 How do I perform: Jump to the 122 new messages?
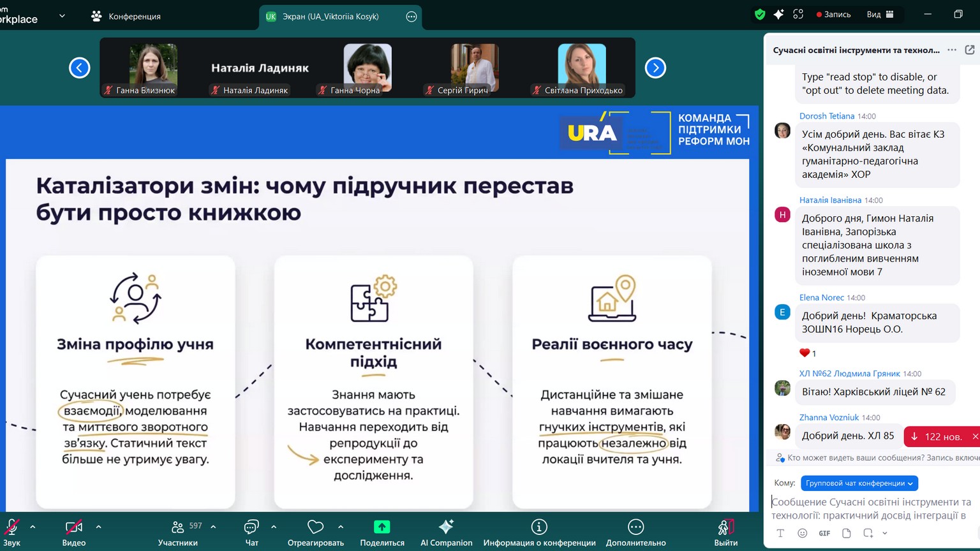tap(937, 437)
